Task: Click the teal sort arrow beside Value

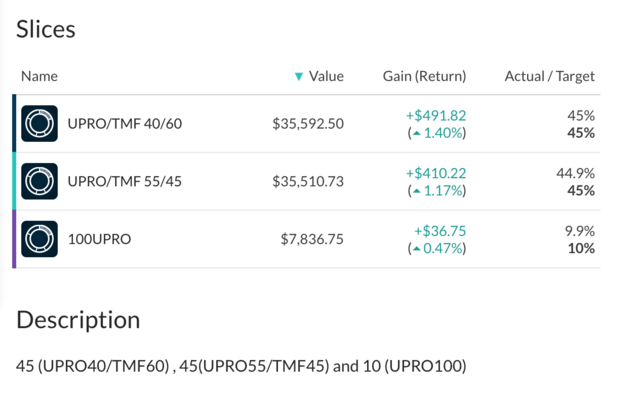Action: [299, 76]
